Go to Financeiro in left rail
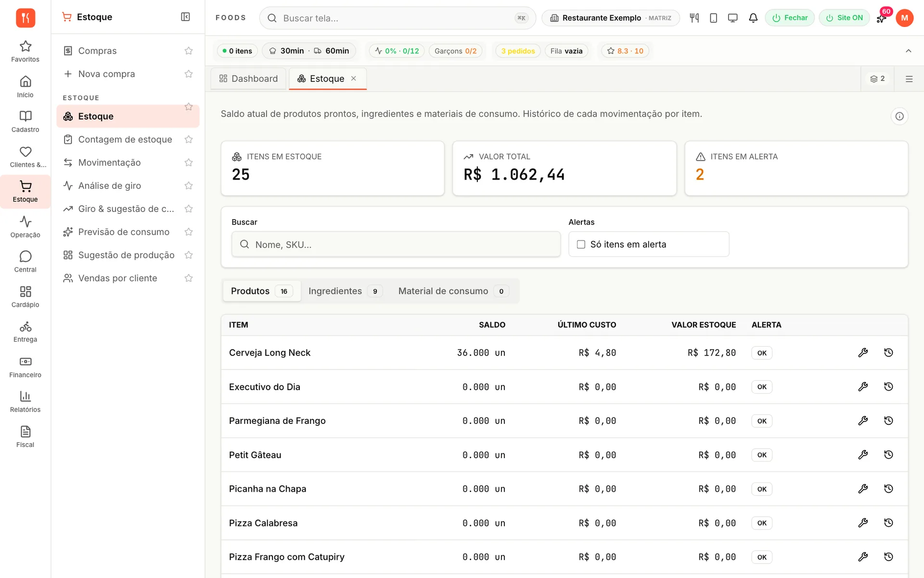Viewport: 924px width, 578px height. click(25, 367)
